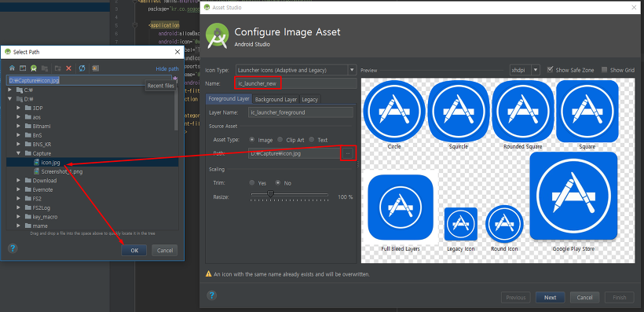Click the Android Studio logo in header
Screen dimensions: 644x312
(x=217, y=36)
